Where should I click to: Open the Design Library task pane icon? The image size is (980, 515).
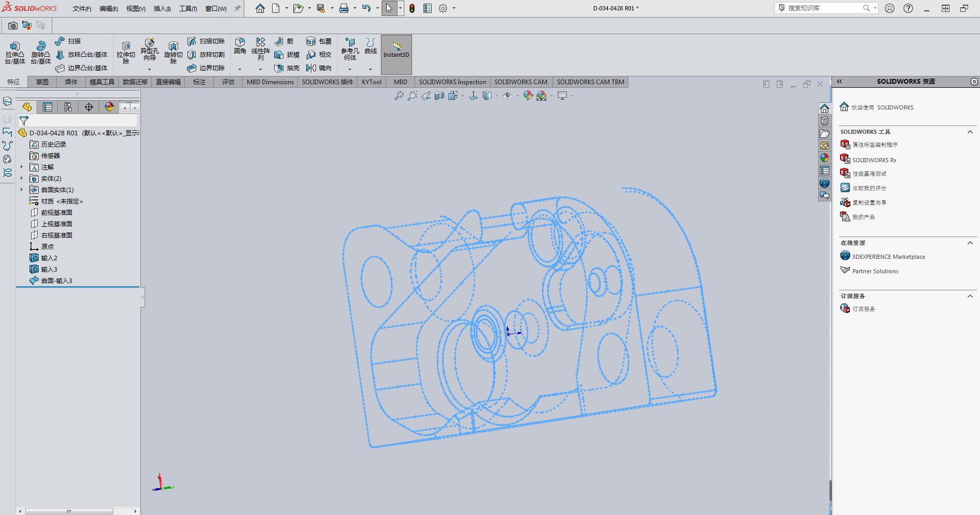pos(825,120)
